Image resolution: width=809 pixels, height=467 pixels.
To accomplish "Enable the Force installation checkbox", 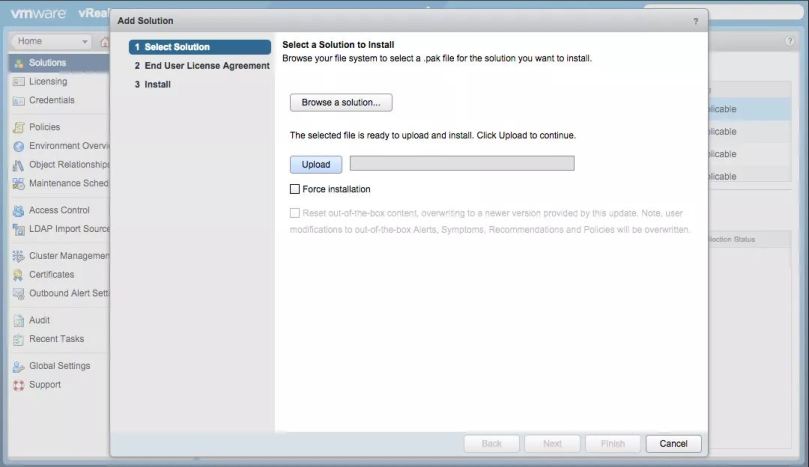I will (x=295, y=189).
